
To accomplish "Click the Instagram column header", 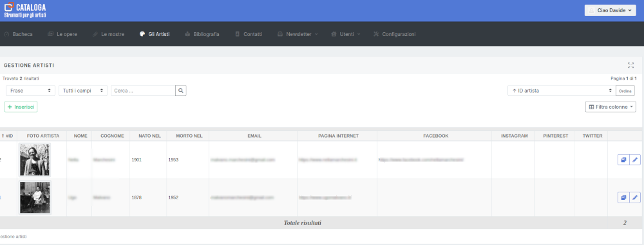I will [x=514, y=136].
